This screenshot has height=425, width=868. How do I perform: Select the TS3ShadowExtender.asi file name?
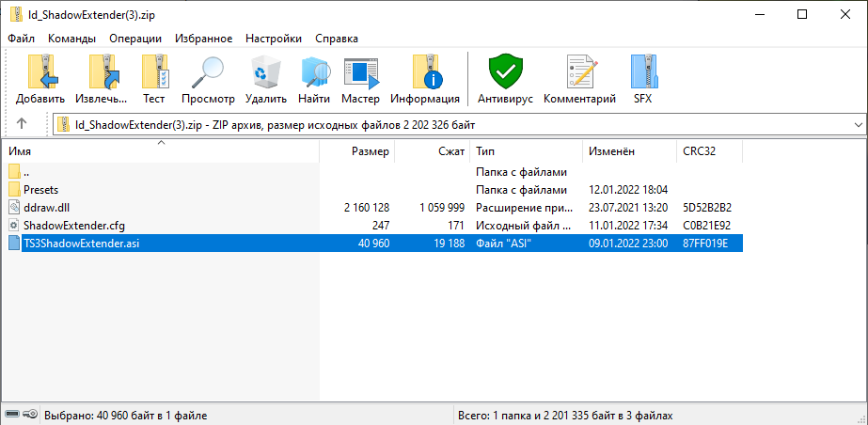tap(82, 243)
